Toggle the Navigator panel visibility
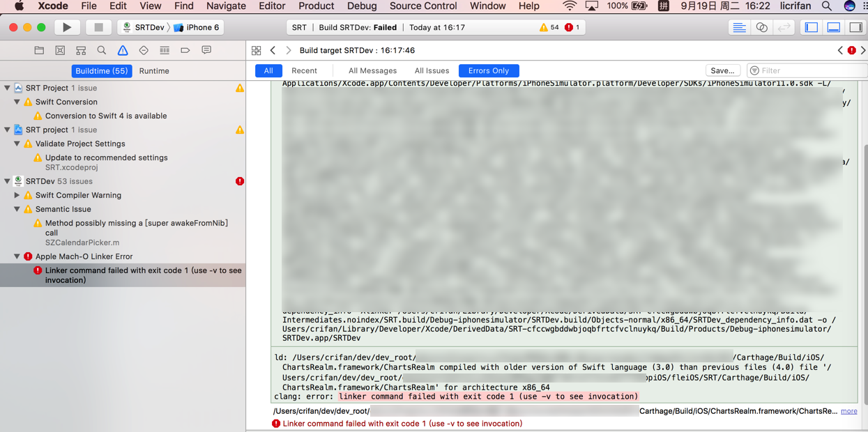Image resolution: width=868 pixels, height=432 pixels. (812, 27)
